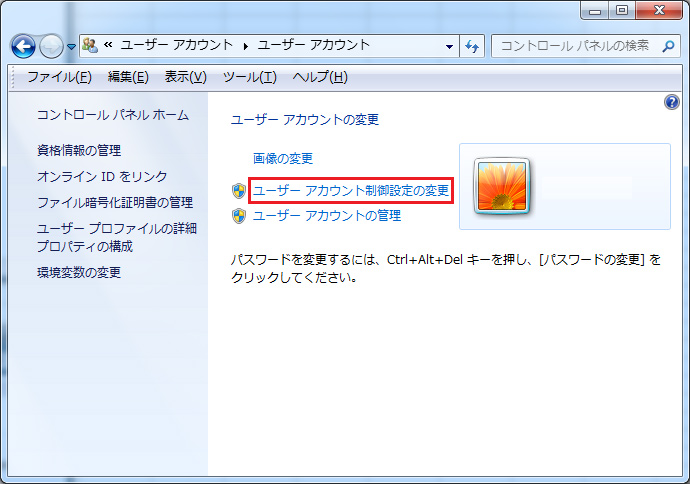Click second ユーザー アカウント breadcrumb segment
Image resolution: width=690 pixels, height=484 pixels.
314,45
